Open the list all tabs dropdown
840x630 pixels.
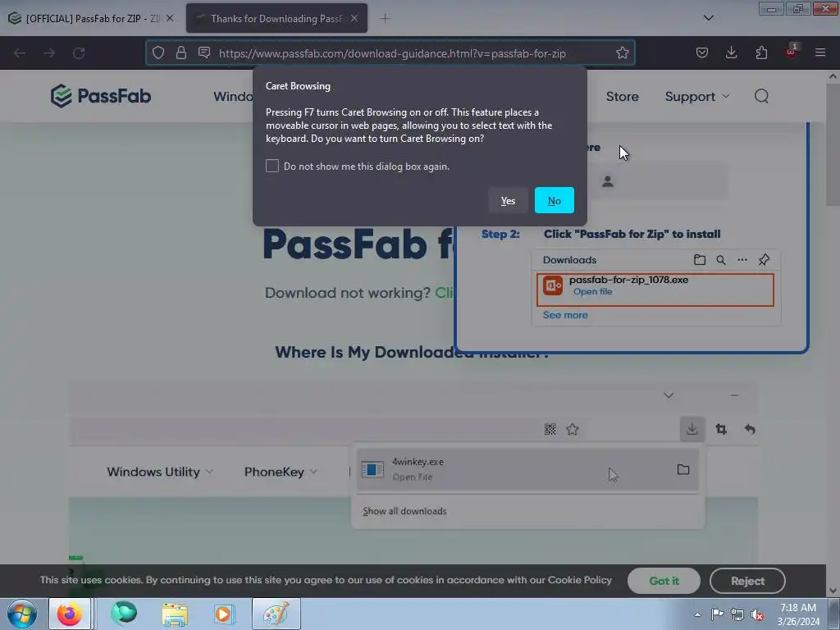point(708,18)
